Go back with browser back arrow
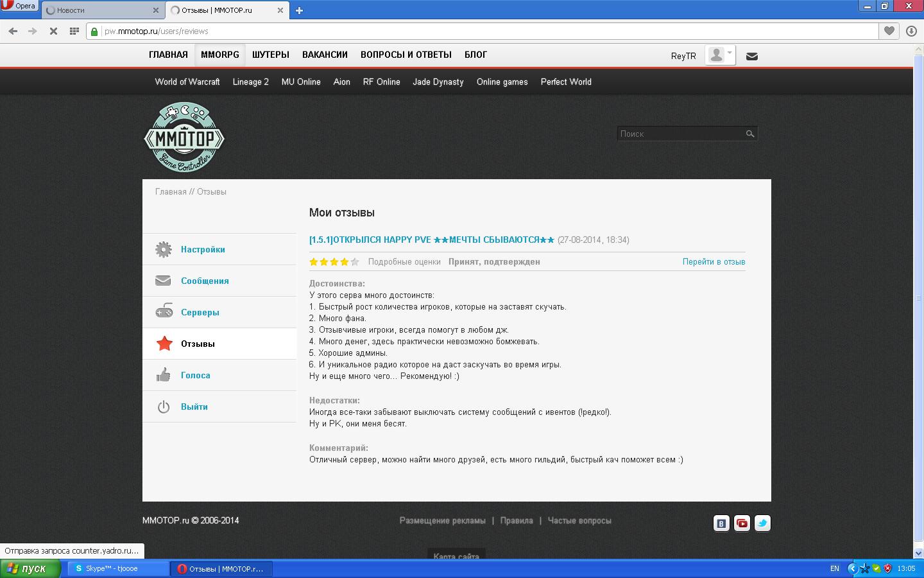This screenshot has width=924, height=578. coord(13,31)
